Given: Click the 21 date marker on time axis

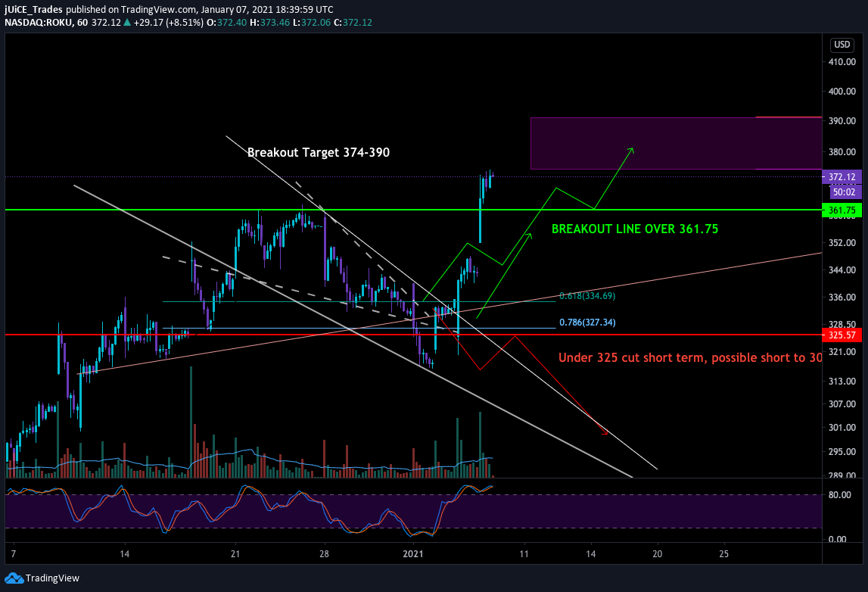Looking at the screenshot, I should [x=235, y=554].
